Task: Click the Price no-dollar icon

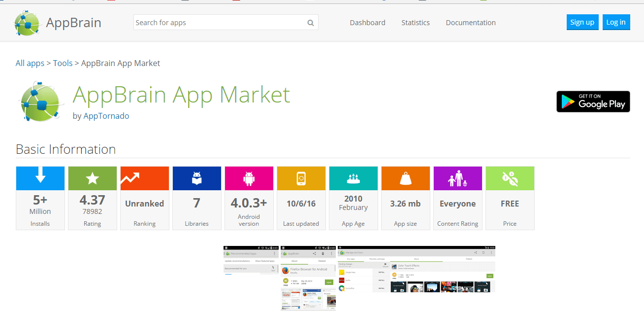Action: pos(510,178)
